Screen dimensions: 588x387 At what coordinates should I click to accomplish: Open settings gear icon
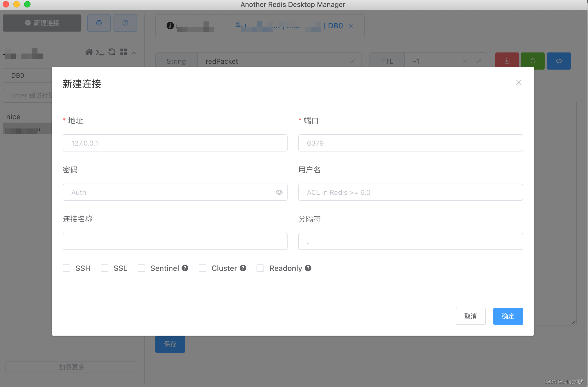click(99, 23)
